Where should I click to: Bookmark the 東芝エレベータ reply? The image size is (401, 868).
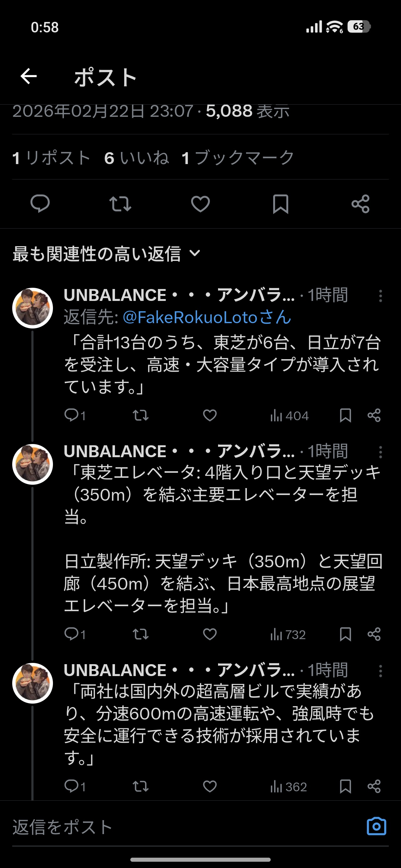tap(345, 634)
